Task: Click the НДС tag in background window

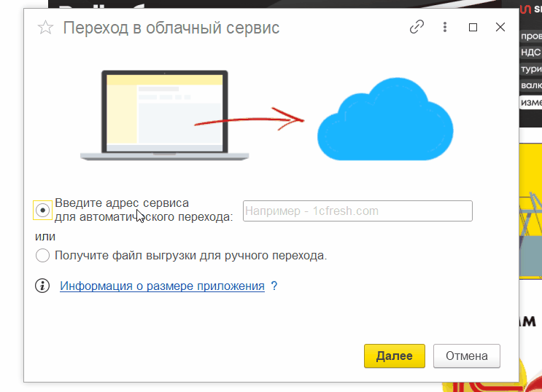Action: (531, 52)
